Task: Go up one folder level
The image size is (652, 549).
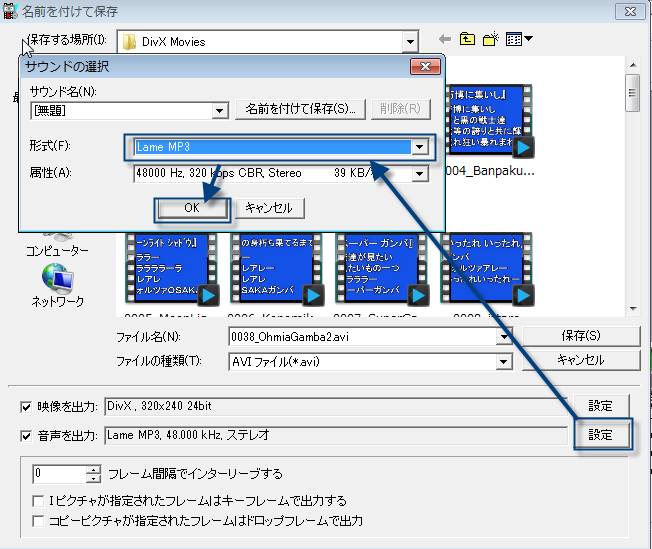Action: click(x=467, y=40)
